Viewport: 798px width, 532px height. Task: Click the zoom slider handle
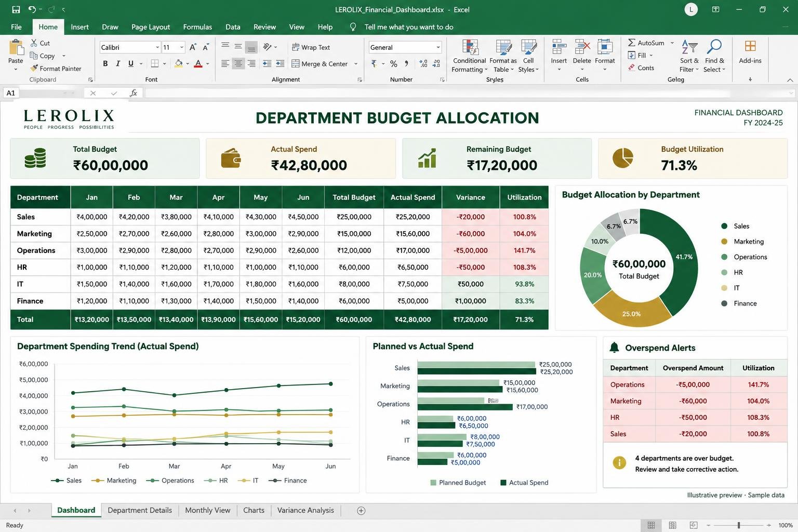739,525
